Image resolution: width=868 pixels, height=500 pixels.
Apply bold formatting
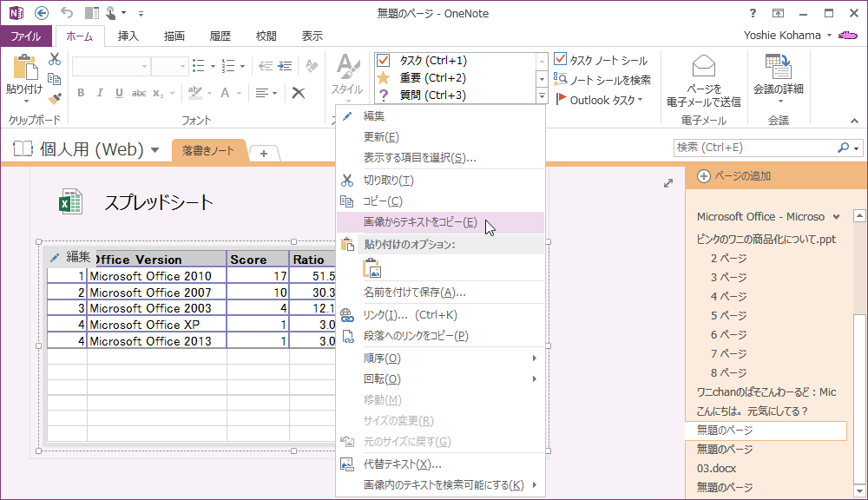pos(81,93)
